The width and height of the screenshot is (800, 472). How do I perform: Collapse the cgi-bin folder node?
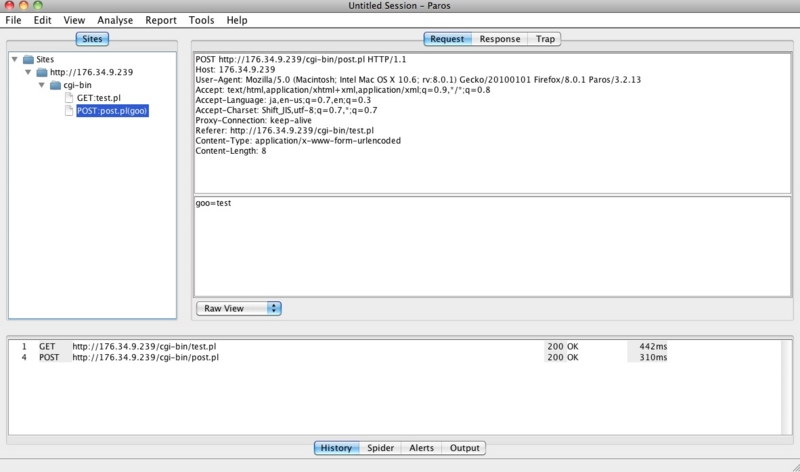pyautogui.click(x=42, y=85)
